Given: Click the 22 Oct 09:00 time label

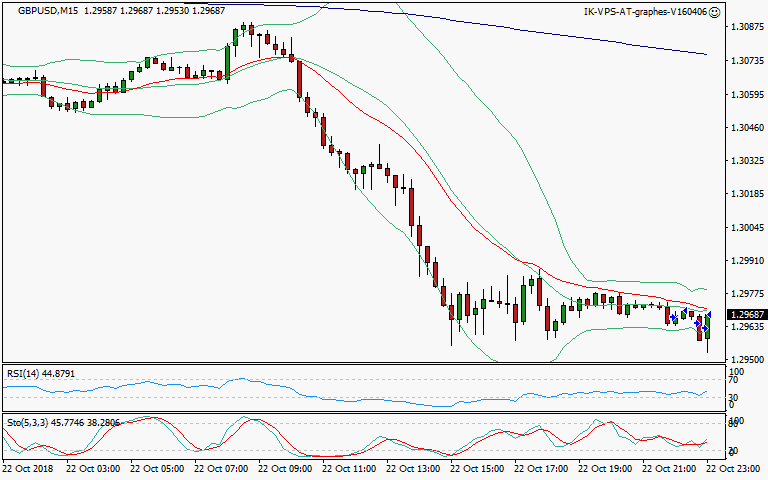Looking at the screenshot, I should pos(284,467).
